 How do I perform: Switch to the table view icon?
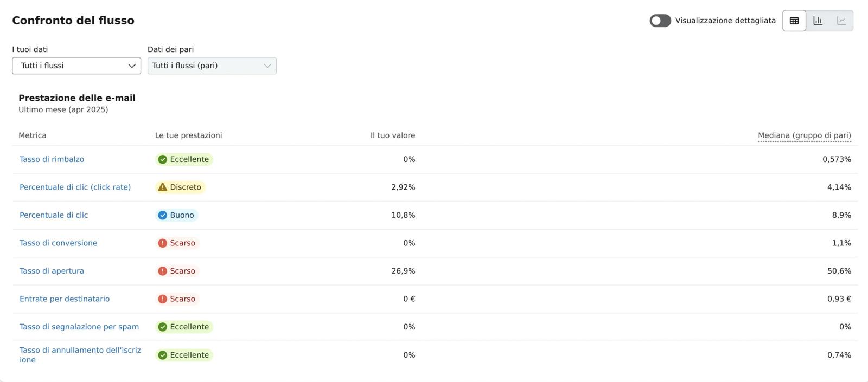[x=794, y=21]
